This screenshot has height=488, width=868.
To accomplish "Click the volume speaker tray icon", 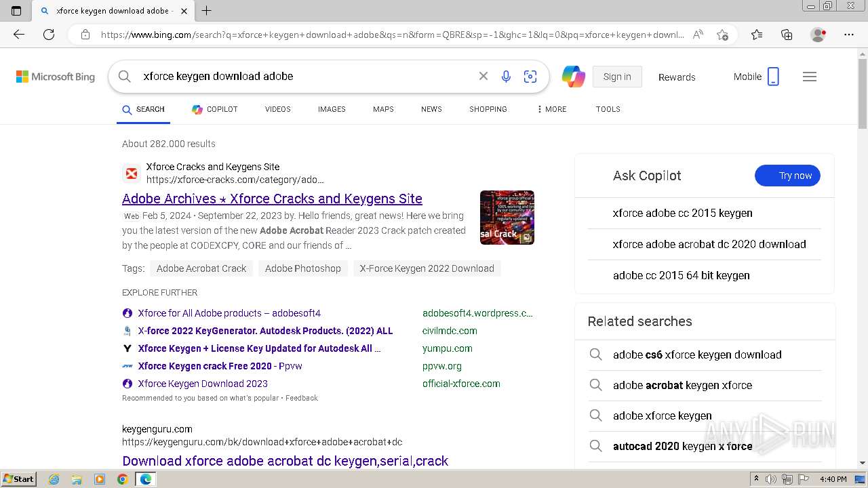I will 771,479.
